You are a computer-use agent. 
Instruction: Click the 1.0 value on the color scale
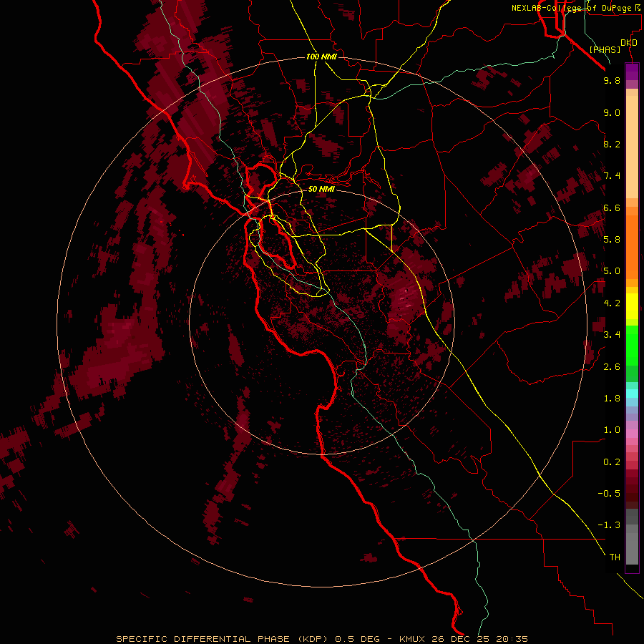[x=612, y=430]
